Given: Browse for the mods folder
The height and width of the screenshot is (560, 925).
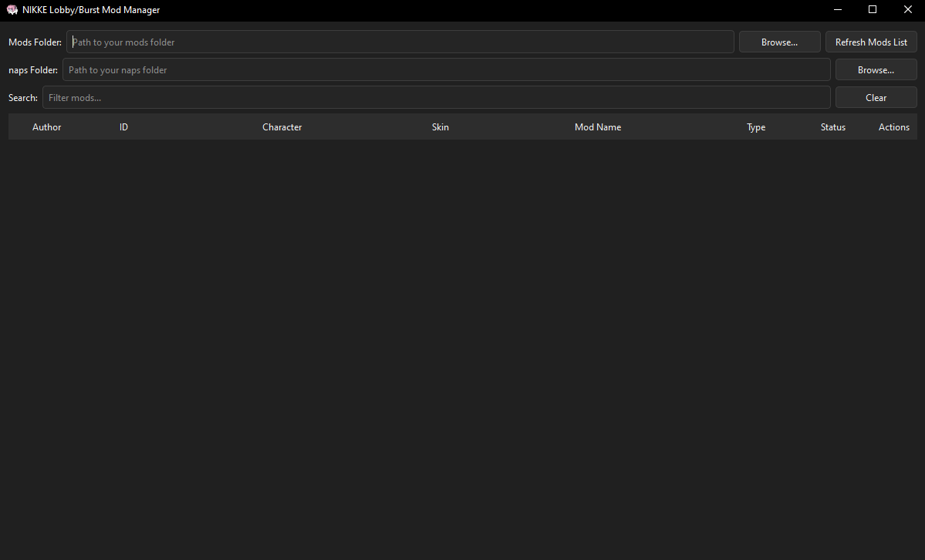Looking at the screenshot, I should point(779,42).
